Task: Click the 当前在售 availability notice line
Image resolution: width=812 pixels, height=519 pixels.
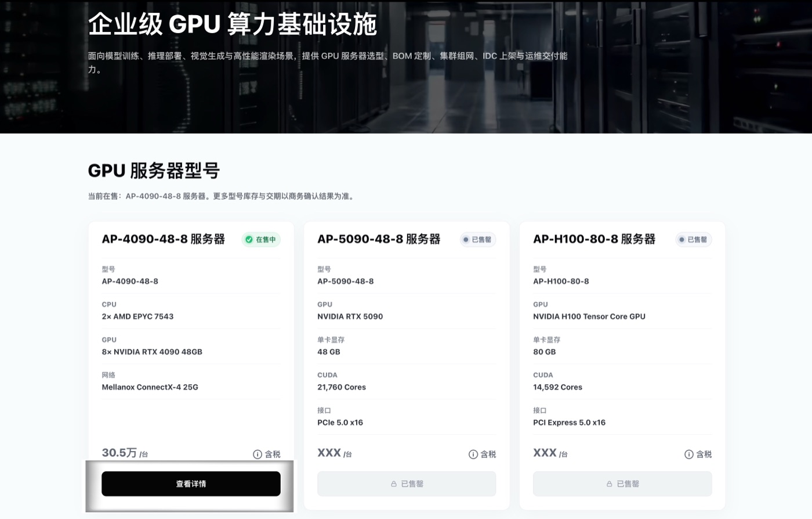Action: point(222,196)
